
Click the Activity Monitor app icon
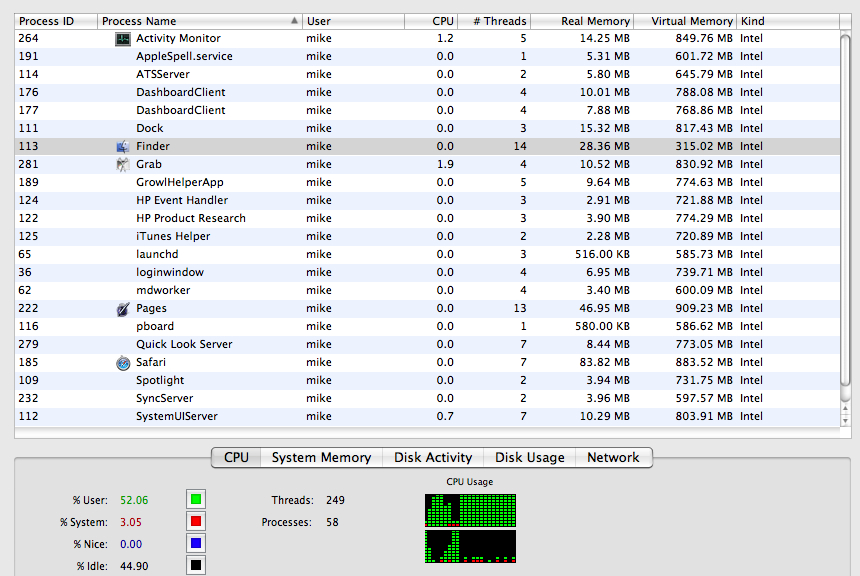pos(123,39)
